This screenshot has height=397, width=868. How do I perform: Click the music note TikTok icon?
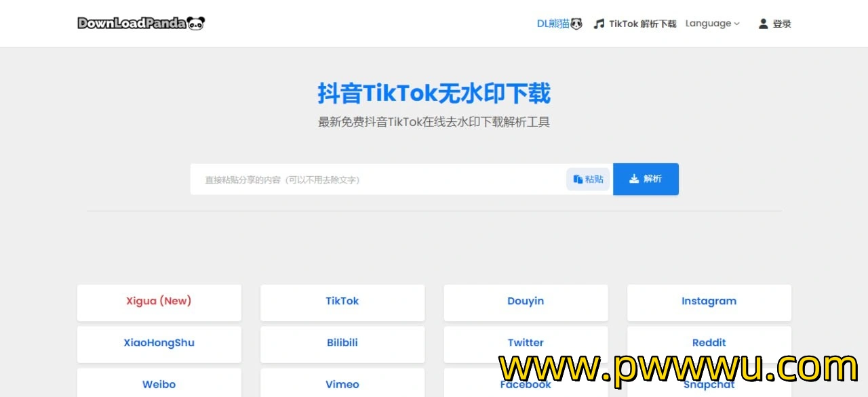(599, 24)
